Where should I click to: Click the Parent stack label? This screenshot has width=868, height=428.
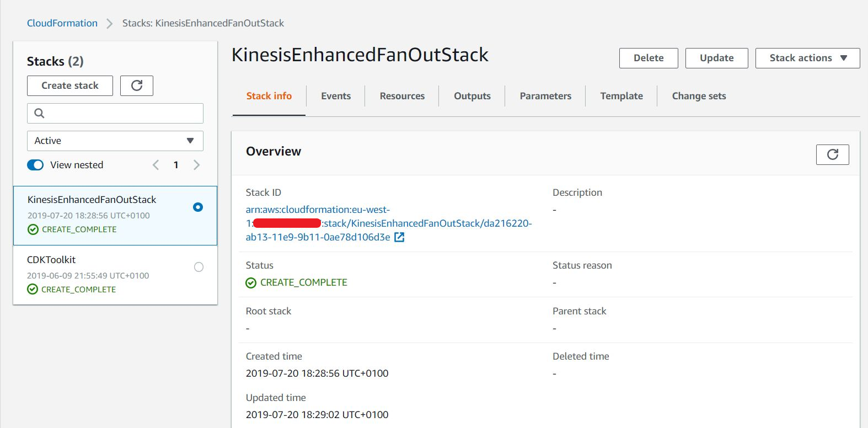[x=579, y=311]
